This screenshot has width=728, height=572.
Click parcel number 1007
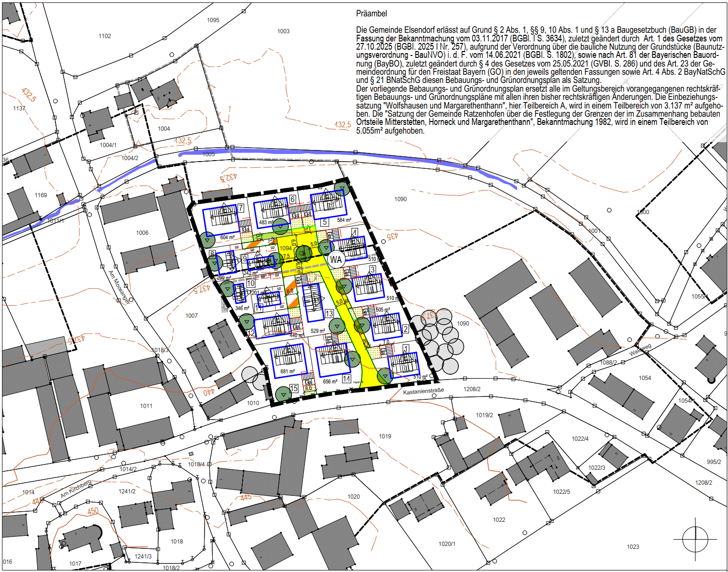192,316
